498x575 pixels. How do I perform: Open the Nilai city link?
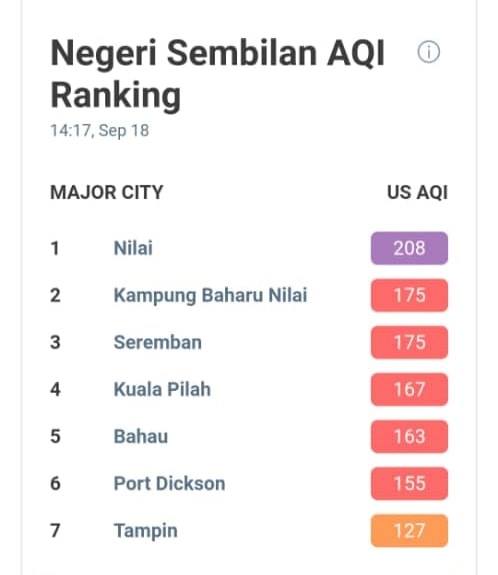tap(133, 248)
